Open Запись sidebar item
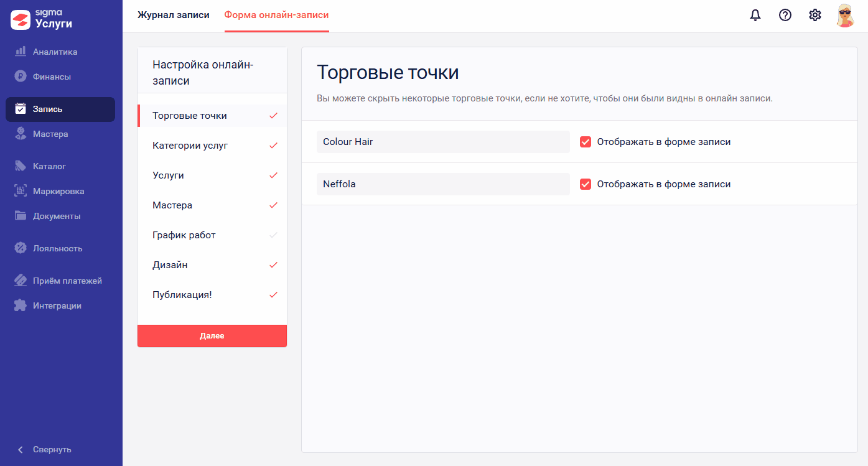Screen dimensions: 868x466 pos(60,109)
